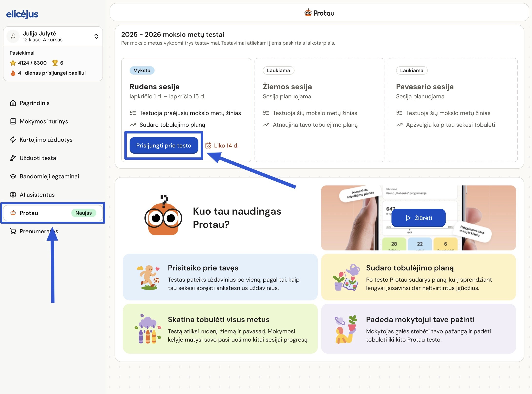Click the streak flame icon
This screenshot has width=532, height=394.
click(13, 73)
